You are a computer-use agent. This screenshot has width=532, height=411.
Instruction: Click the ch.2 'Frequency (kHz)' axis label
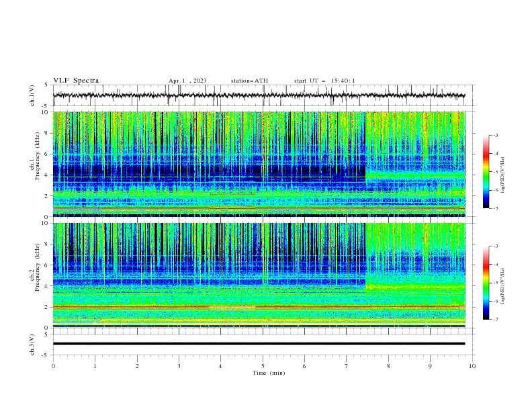tap(37, 267)
